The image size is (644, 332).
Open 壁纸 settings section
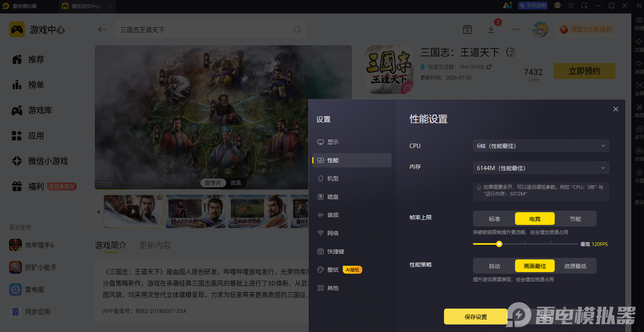tap(352, 270)
